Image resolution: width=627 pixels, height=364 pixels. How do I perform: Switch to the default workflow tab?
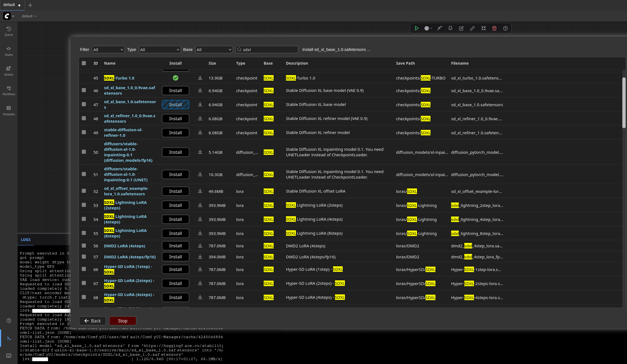pos(12,5)
